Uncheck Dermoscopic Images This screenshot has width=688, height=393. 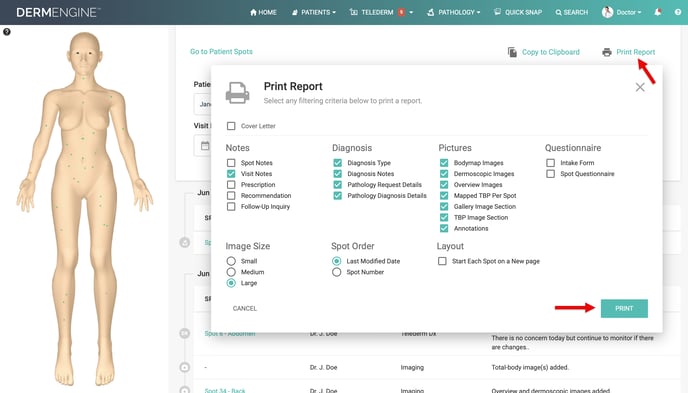coord(444,174)
